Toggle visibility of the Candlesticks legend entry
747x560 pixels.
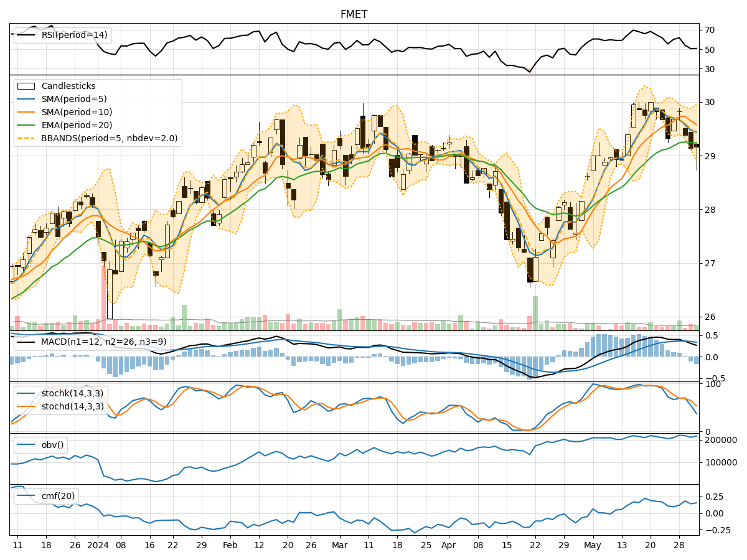pos(27,86)
